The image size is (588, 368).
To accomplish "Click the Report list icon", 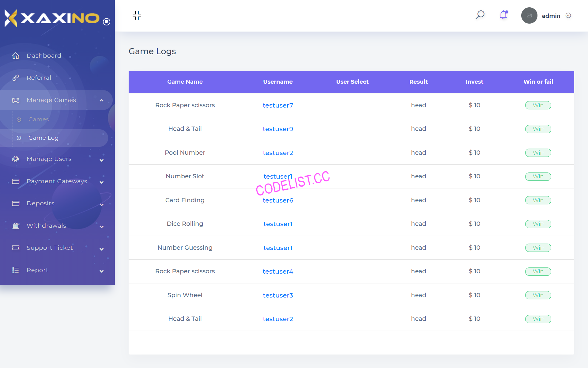I will [x=16, y=270].
